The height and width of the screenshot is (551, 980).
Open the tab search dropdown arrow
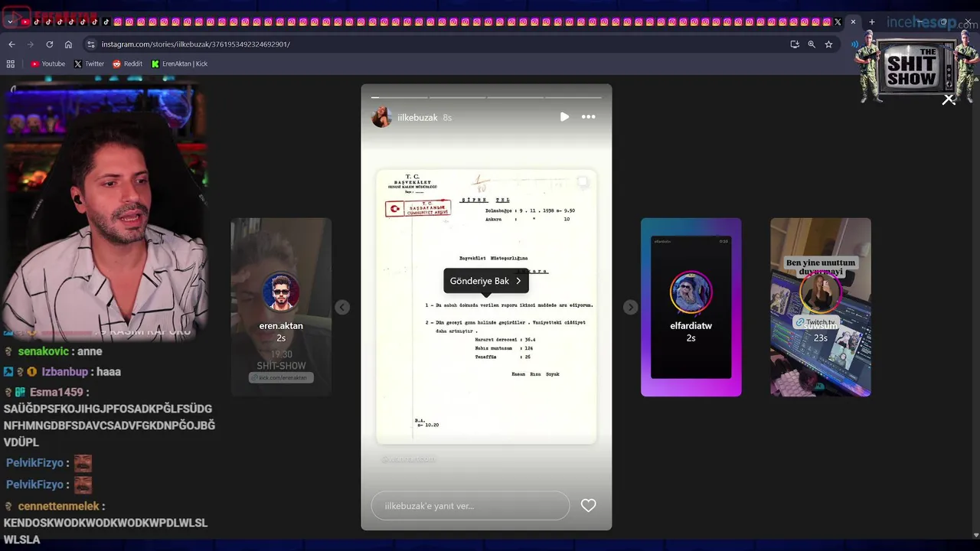click(x=10, y=22)
